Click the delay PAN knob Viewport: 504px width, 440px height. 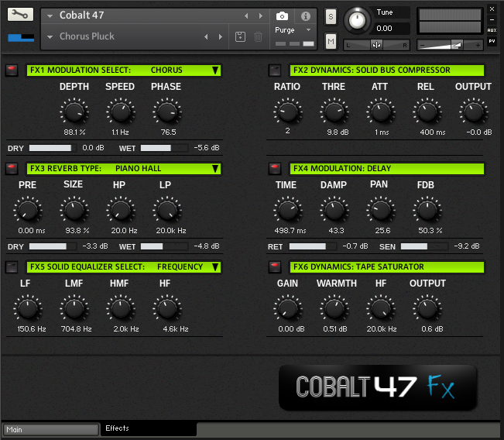point(381,210)
